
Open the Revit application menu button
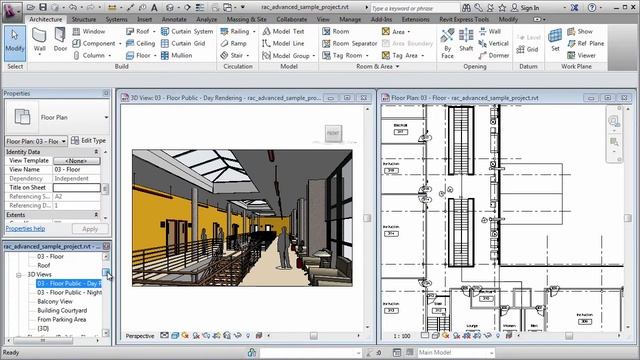click(12, 11)
